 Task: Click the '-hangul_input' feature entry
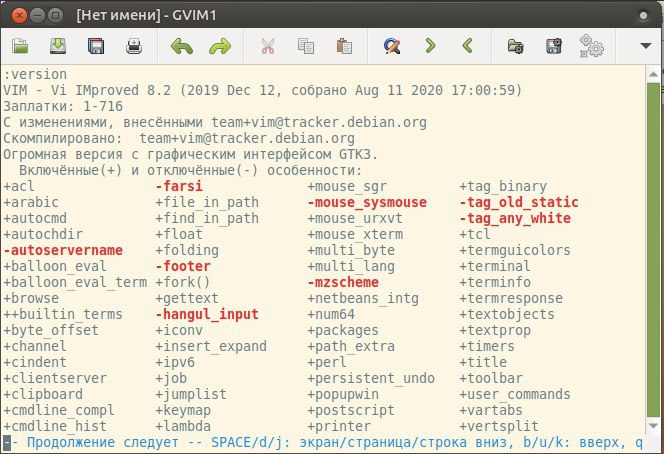(x=207, y=314)
